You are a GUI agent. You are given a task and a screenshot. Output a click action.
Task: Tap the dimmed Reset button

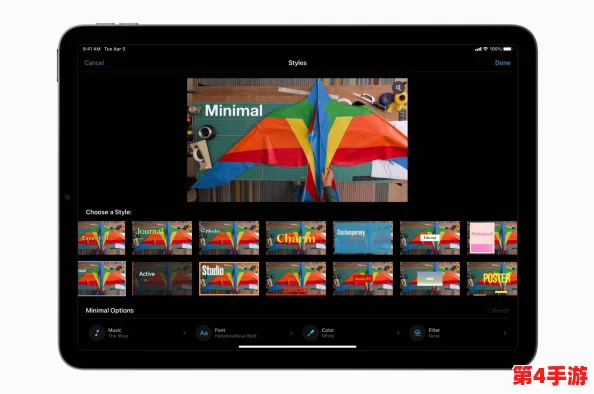click(x=498, y=311)
